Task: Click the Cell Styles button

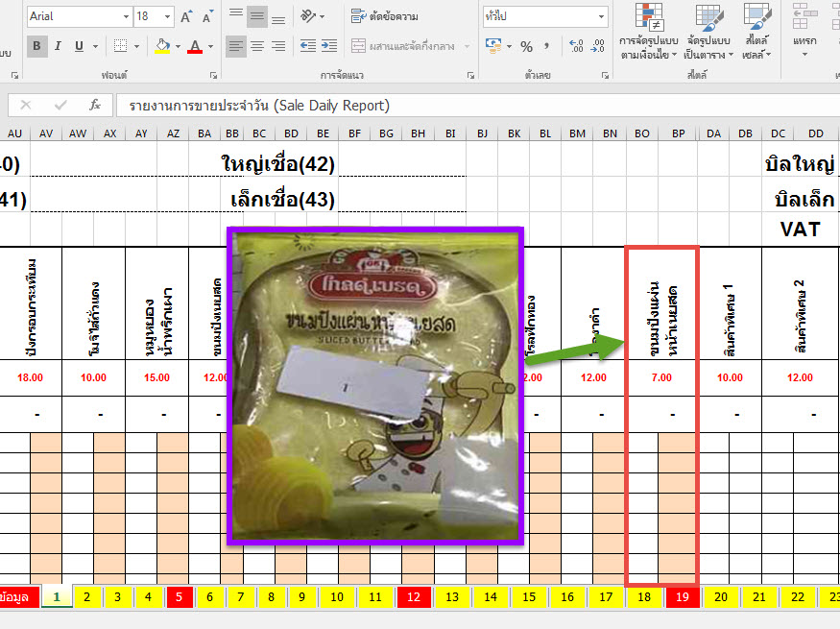Action: pyautogui.click(x=757, y=33)
